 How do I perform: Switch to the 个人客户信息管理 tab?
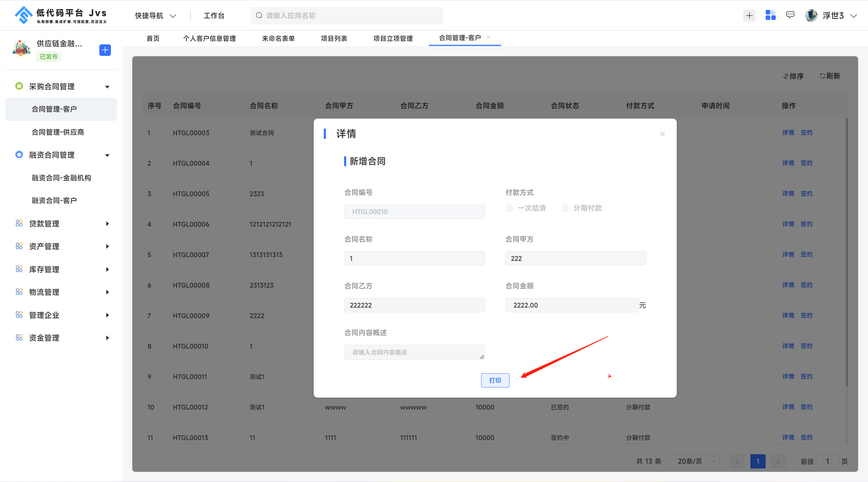click(210, 38)
